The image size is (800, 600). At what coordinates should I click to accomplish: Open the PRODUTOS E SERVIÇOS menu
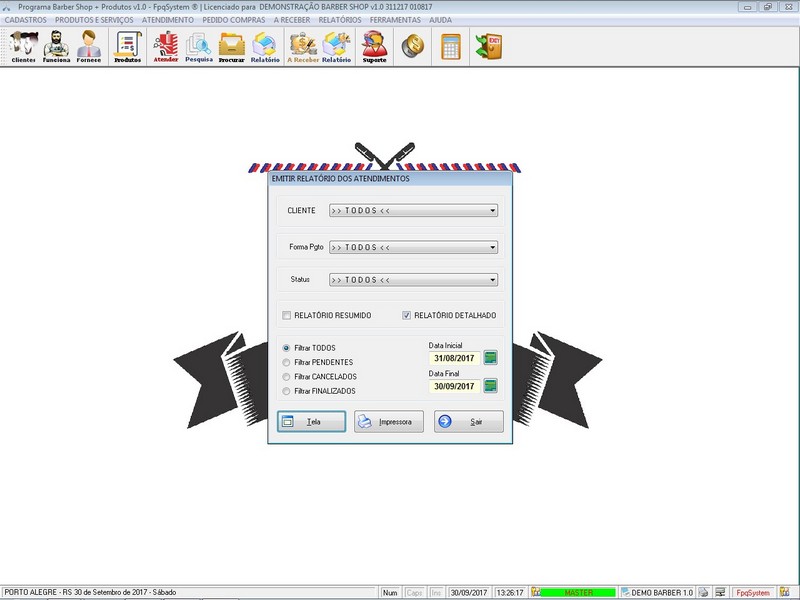coord(94,20)
